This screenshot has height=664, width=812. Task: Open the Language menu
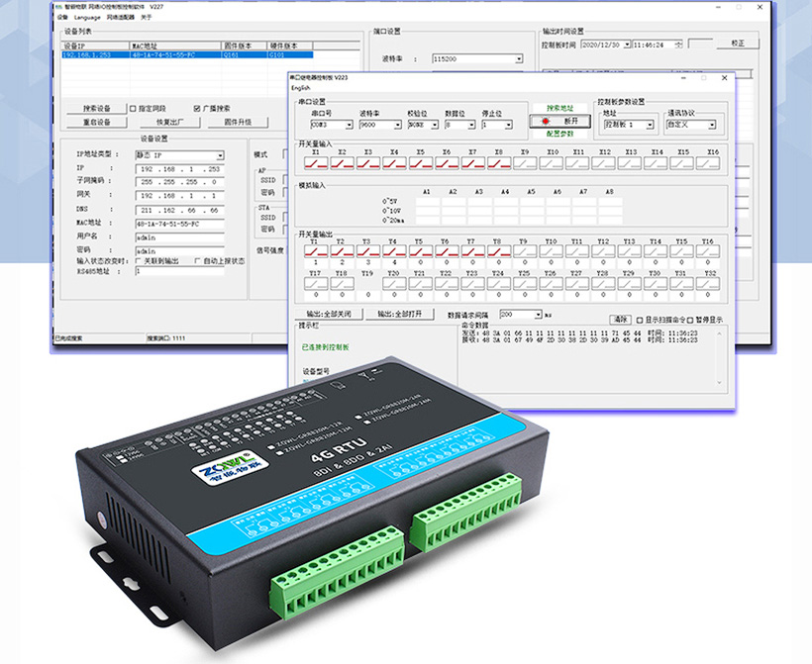[87, 17]
